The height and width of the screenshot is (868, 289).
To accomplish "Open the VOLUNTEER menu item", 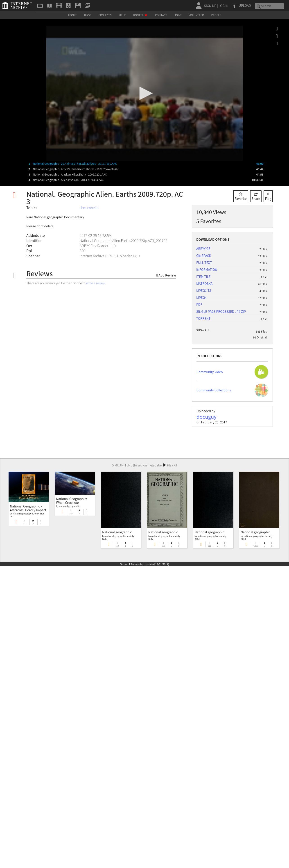I will click(x=196, y=15).
